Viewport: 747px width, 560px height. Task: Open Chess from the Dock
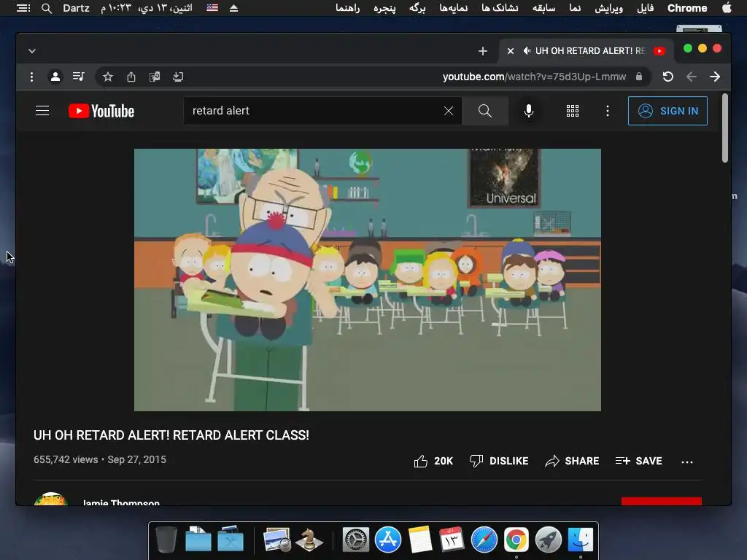point(309,540)
